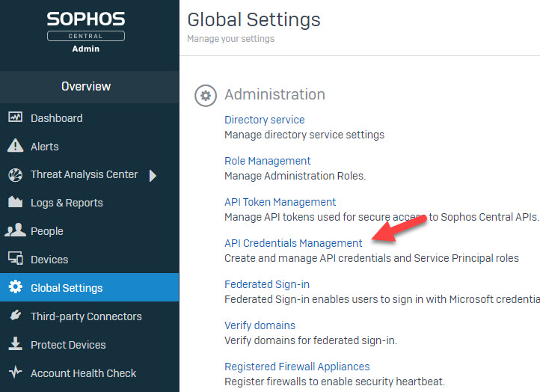Click the 'Manage your settings' subtitle
This screenshot has width=540, height=392.
tap(231, 39)
